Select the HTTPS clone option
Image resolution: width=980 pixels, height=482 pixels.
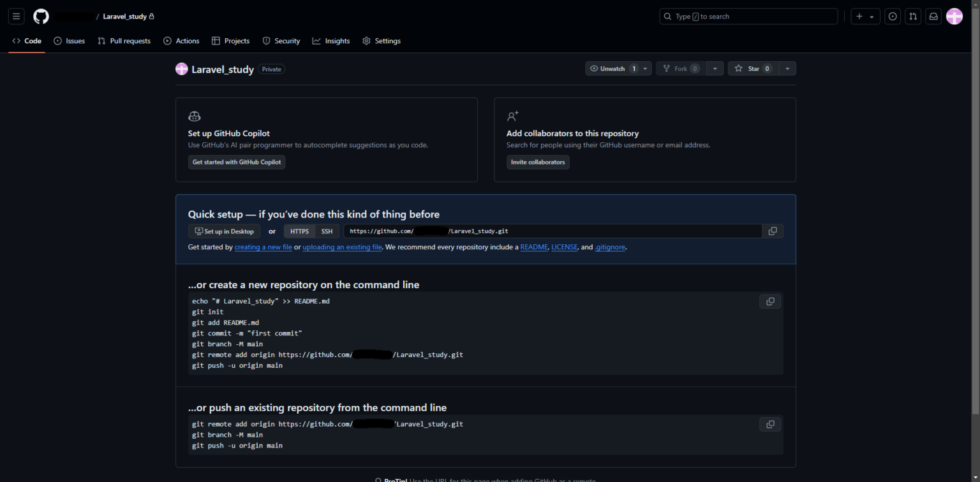coord(299,231)
